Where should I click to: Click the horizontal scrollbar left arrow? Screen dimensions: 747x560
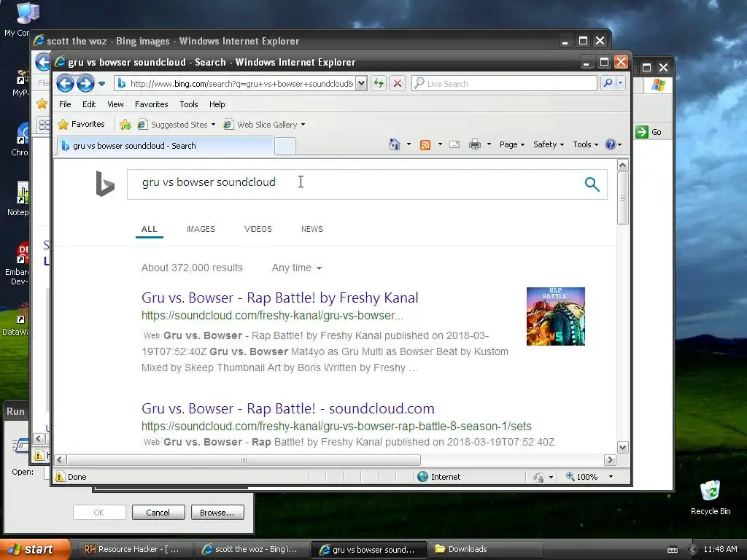(x=60, y=460)
